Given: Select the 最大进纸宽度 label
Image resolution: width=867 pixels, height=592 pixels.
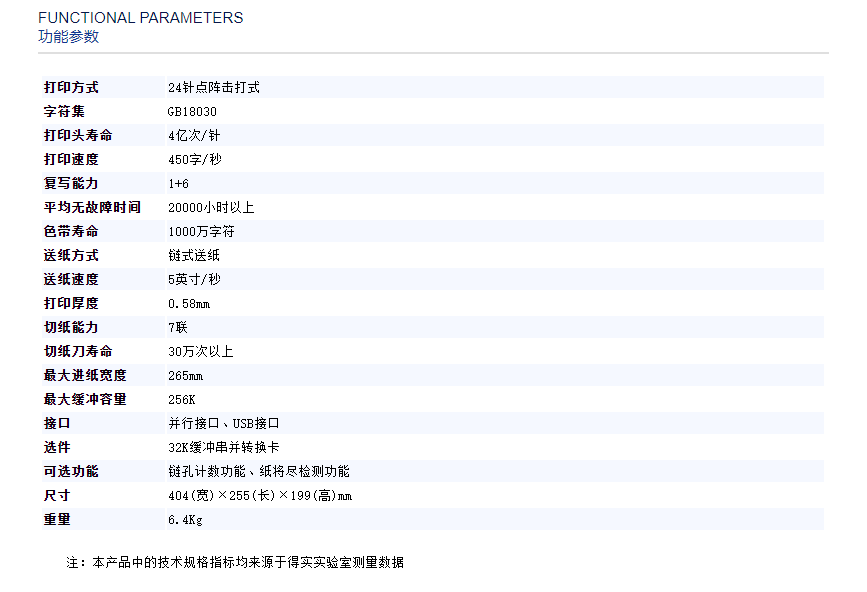Looking at the screenshot, I should [85, 376].
